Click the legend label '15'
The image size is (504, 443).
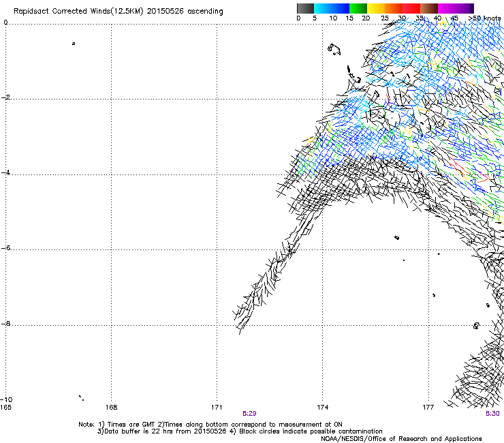(x=349, y=18)
